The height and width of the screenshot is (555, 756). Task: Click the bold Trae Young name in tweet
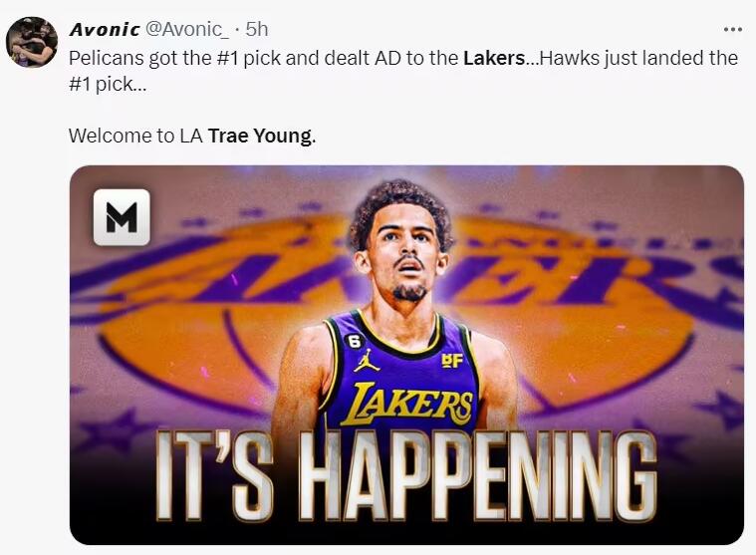click(x=260, y=136)
